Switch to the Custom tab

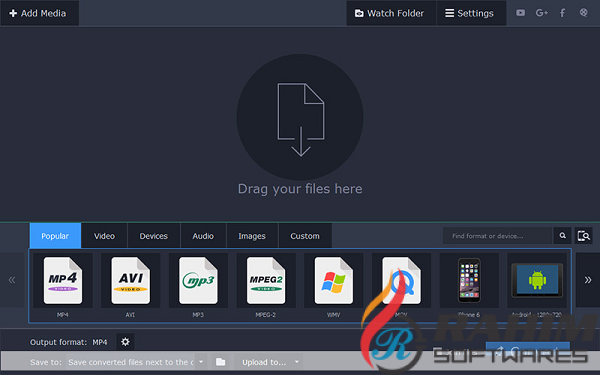pos(305,236)
